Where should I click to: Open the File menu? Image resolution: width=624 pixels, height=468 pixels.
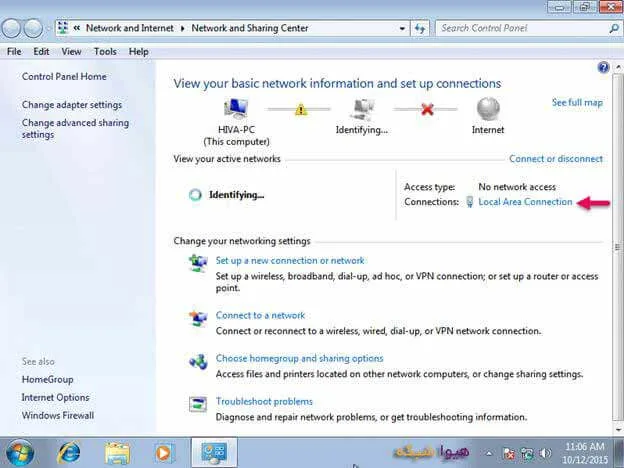click(x=14, y=52)
